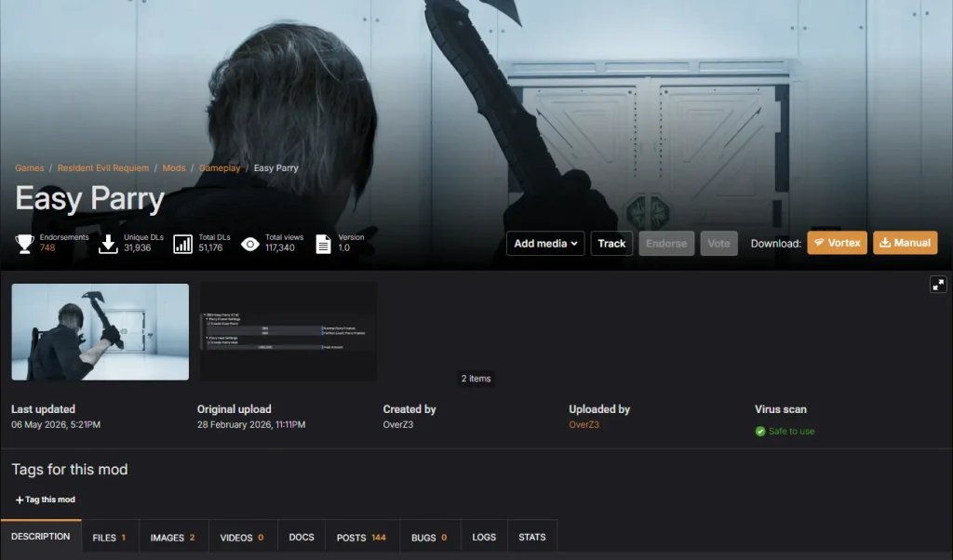The height and width of the screenshot is (560, 953).
Task: Go to Games breadcrumb link
Action: (29, 168)
